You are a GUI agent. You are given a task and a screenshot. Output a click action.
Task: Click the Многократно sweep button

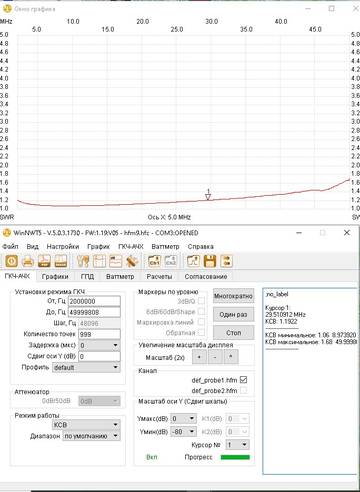click(x=233, y=296)
